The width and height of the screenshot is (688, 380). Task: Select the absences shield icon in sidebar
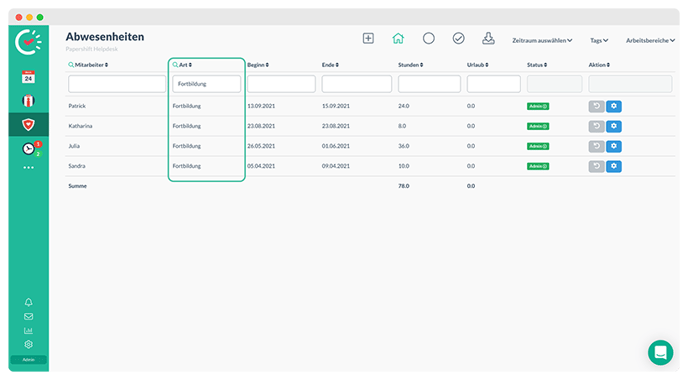[28, 125]
